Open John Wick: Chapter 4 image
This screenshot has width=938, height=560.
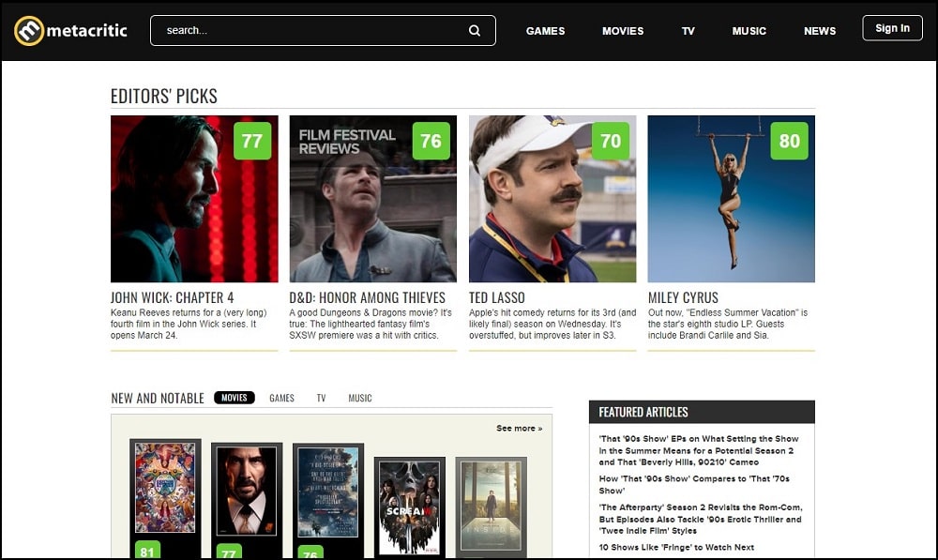[x=194, y=199]
